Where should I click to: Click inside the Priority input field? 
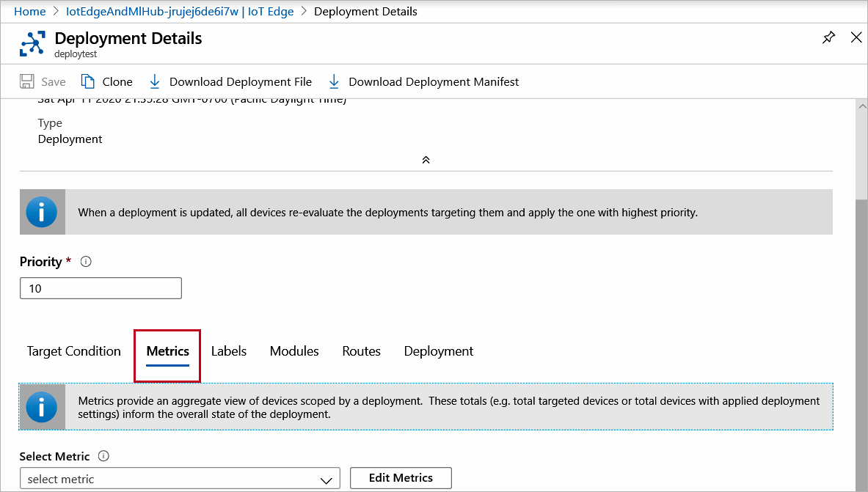point(101,287)
